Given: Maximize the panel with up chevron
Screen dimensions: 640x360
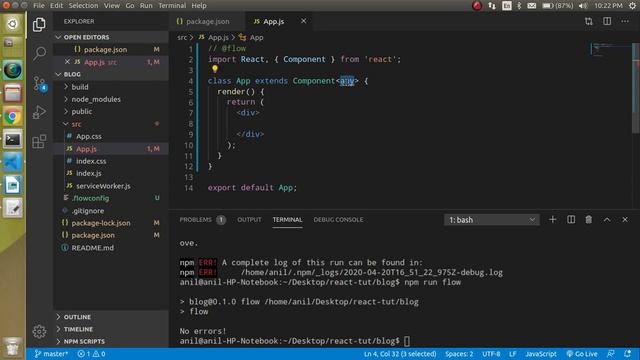Looking at the screenshot, I should [x=607, y=220].
